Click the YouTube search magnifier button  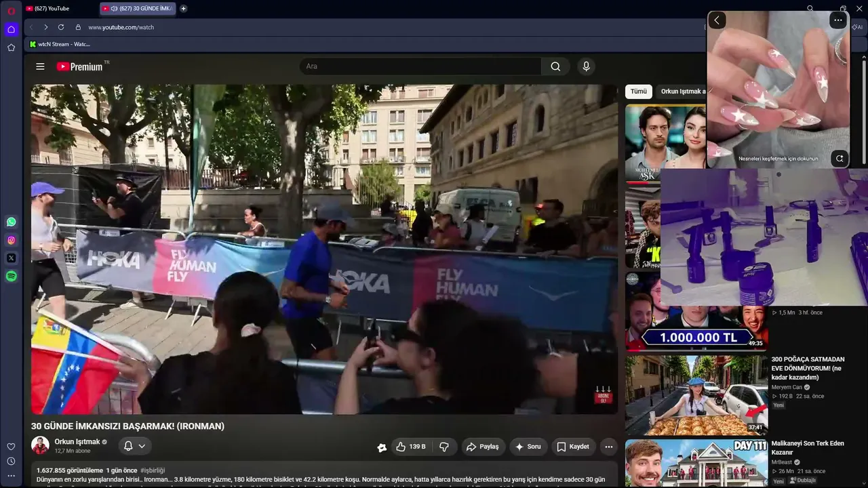pos(555,66)
